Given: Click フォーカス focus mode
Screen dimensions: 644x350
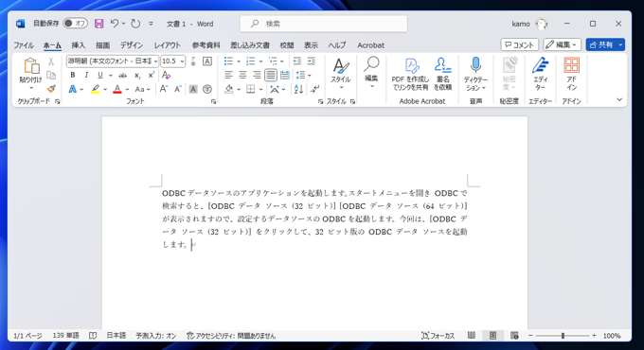Looking at the screenshot, I should click(x=438, y=336).
